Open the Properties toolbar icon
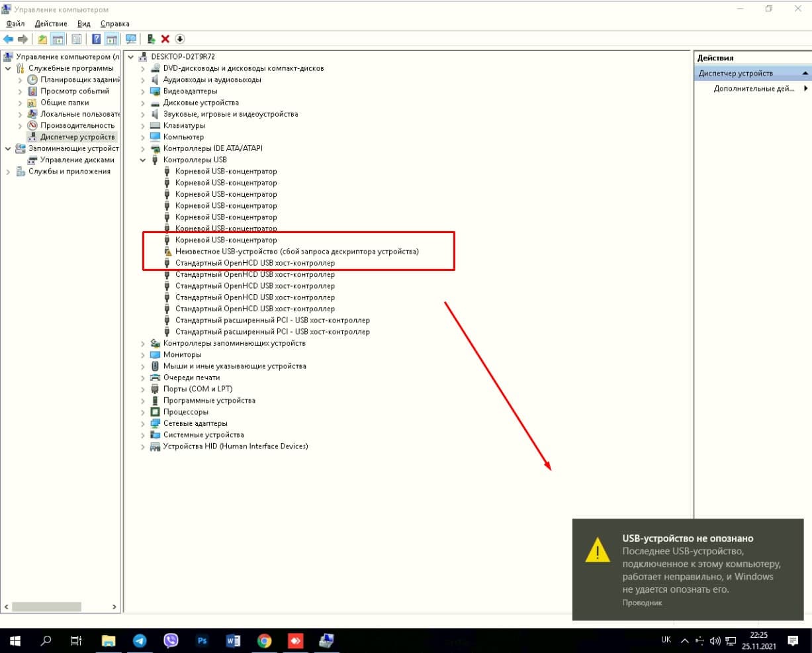 (x=77, y=39)
